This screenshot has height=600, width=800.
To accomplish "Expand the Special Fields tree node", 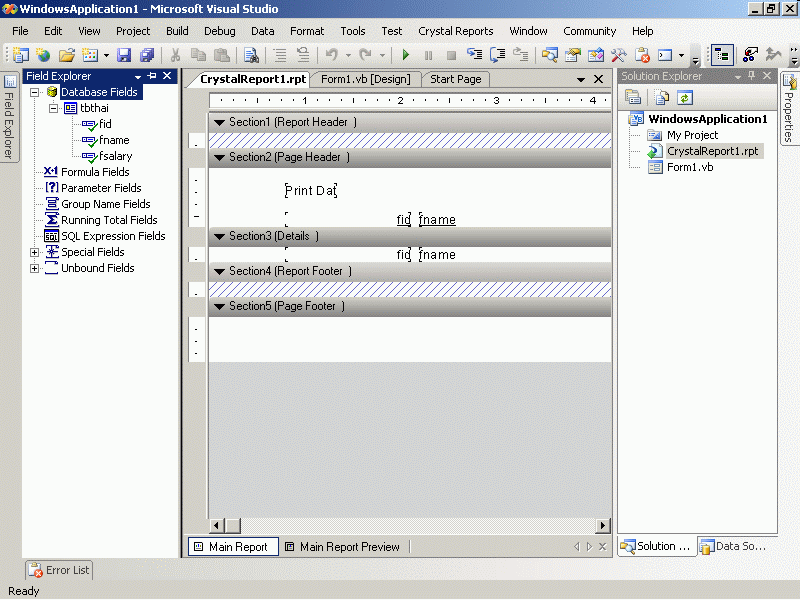I will click(35, 252).
